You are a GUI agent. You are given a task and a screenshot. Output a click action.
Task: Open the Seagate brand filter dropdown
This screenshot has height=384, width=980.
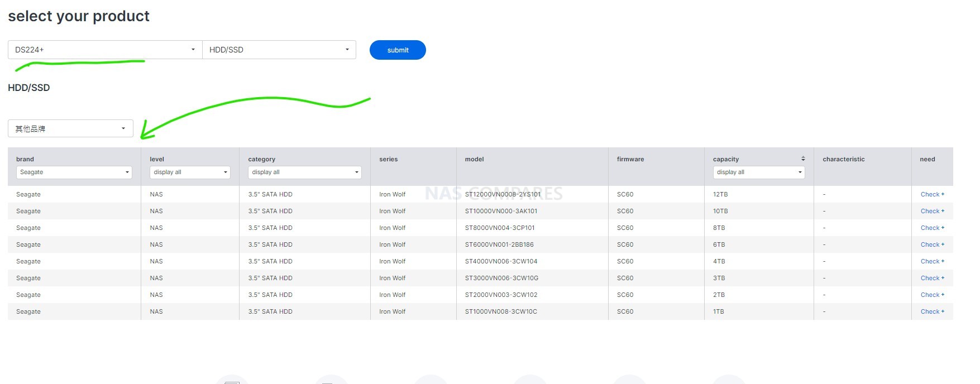[x=74, y=172]
